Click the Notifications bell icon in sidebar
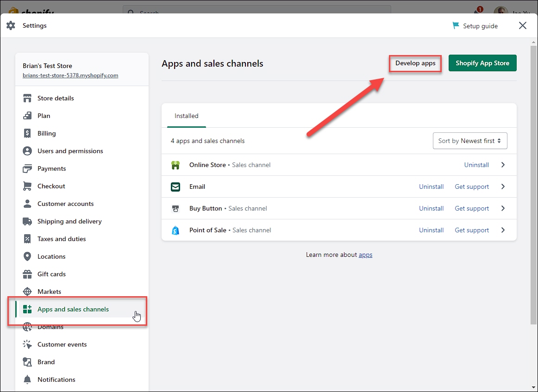Viewport: 538px width, 392px height. pyautogui.click(x=27, y=380)
